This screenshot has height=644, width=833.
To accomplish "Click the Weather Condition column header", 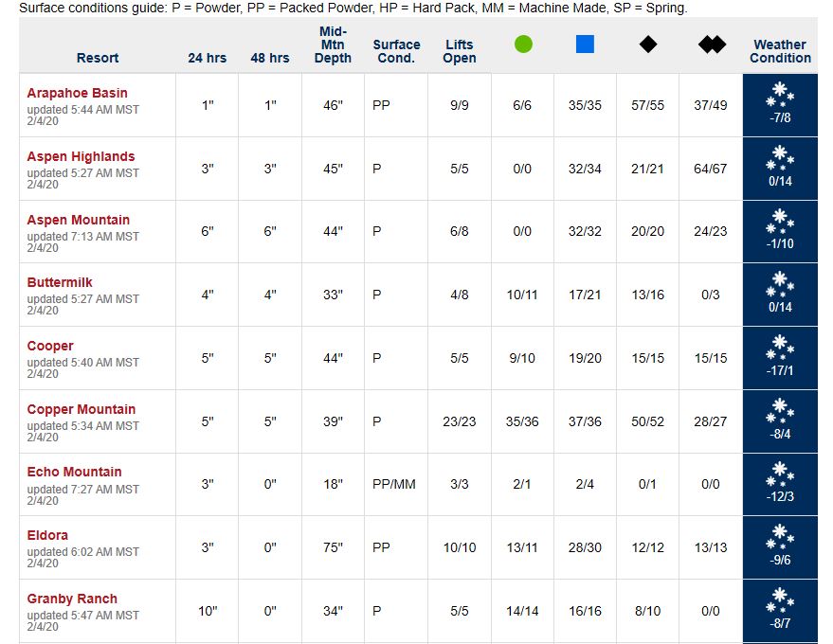I will point(780,51).
